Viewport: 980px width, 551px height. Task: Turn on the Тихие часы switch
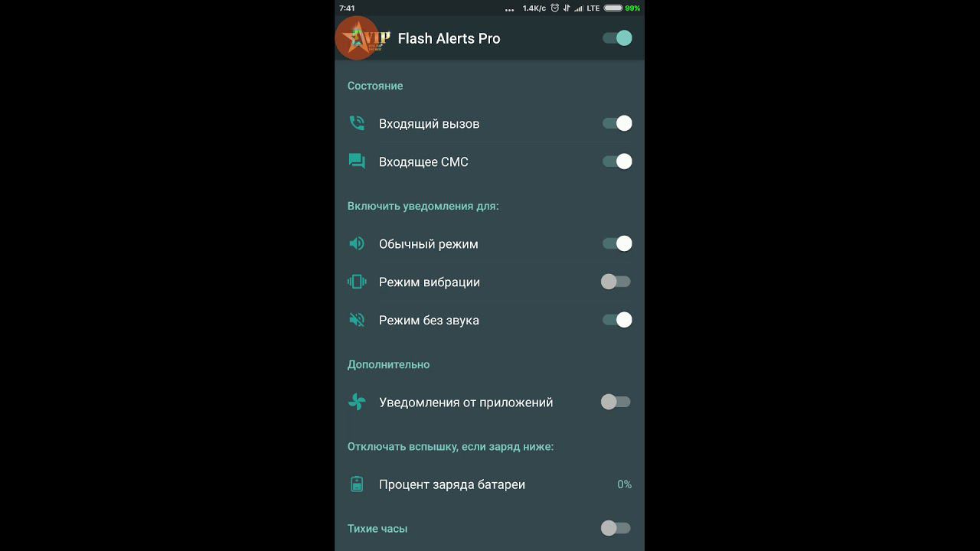(616, 528)
